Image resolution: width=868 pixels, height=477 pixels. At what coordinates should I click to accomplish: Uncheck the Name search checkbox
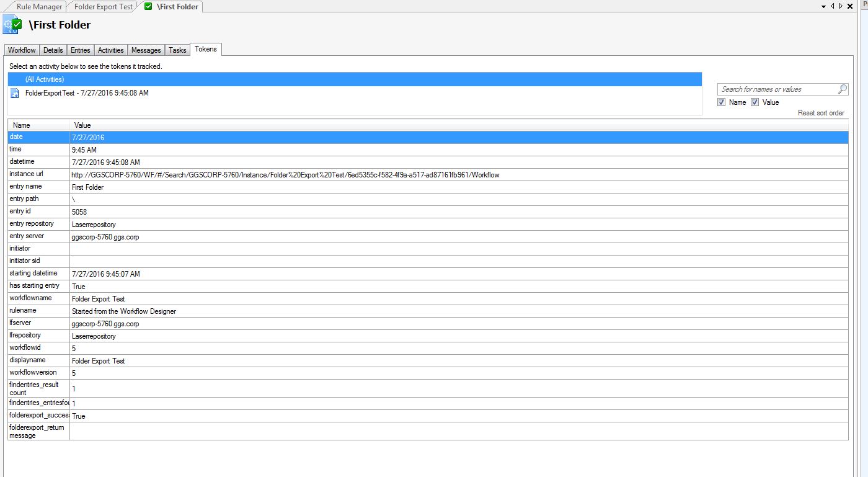pyautogui.click(x=721, y=102)
